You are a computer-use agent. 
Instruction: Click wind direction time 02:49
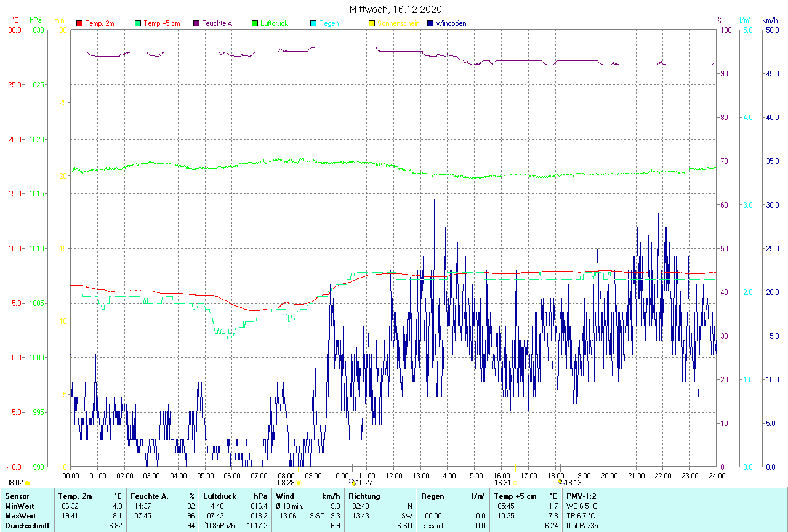point(361,506)
